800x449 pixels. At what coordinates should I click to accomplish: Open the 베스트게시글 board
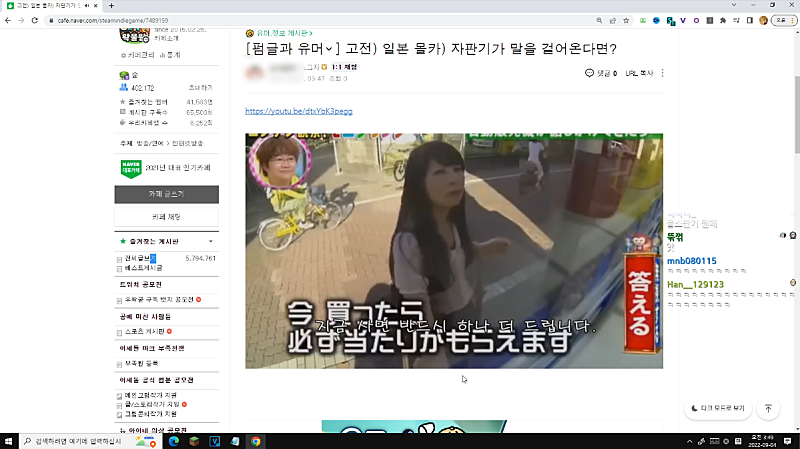coord(143,268)
